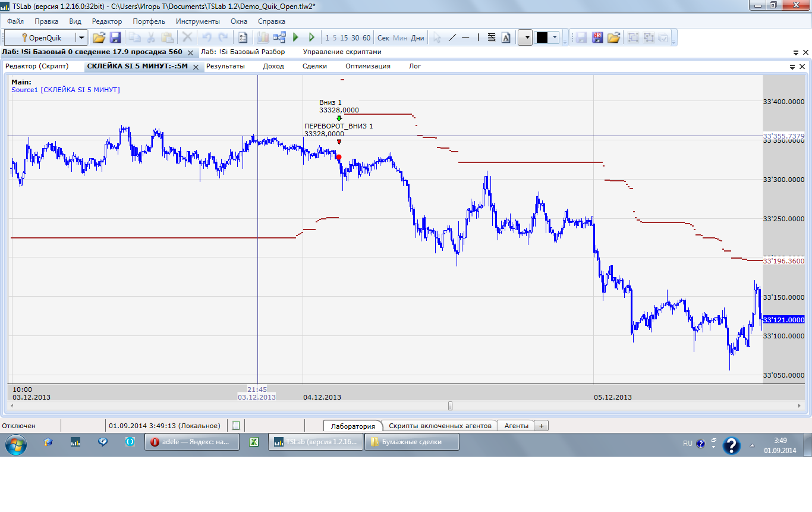Select the trend line drawing tool
This screenshot has height=512, width=812.
[452, 37]
